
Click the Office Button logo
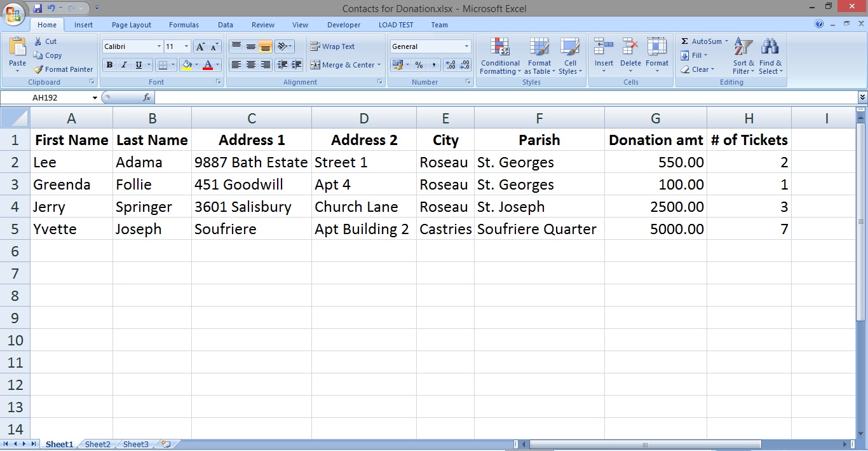13,13
